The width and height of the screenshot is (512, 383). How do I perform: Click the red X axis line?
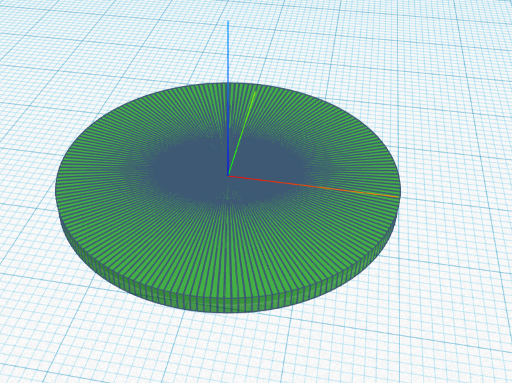[313, 187]
